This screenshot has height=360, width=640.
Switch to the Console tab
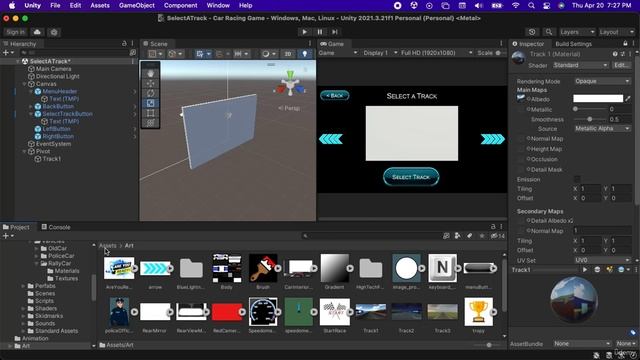[56, 227]
